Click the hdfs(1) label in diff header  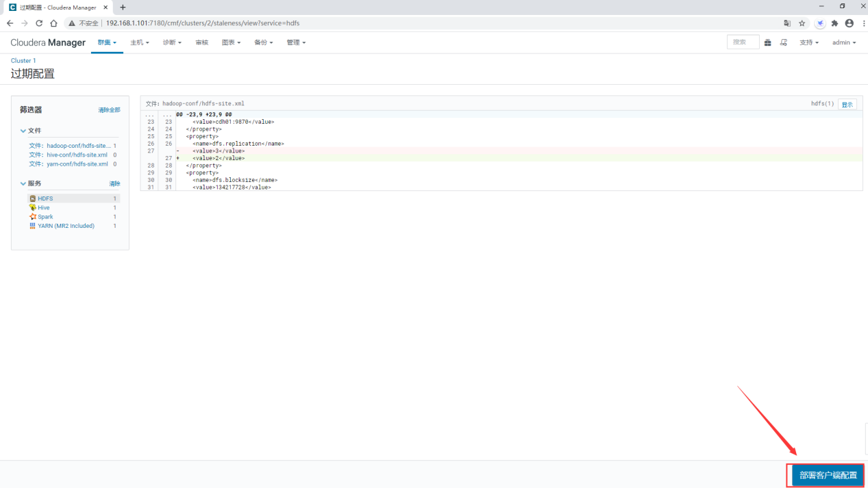tap(823, 104)
